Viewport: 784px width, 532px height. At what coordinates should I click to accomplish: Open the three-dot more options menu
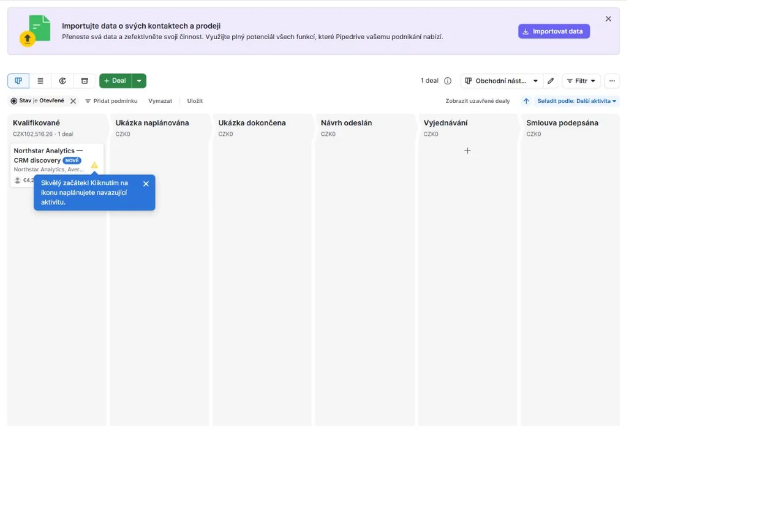pos(612,81)
